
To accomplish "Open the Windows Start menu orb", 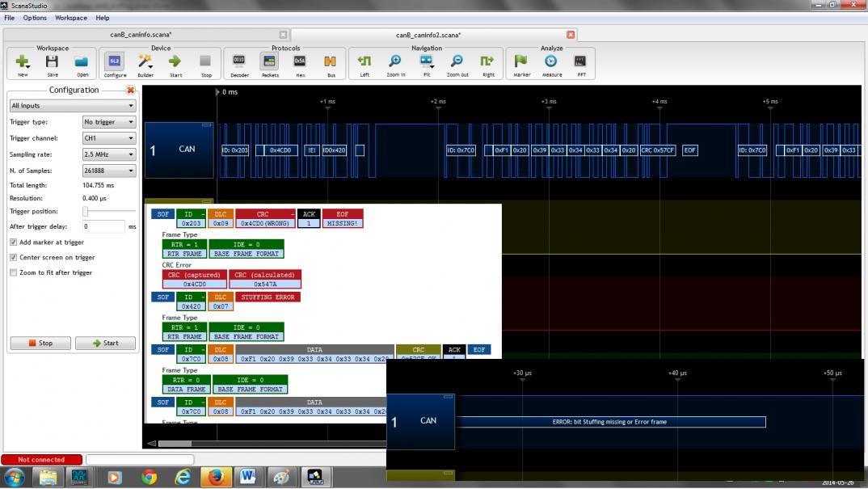I will (x=14, y=477).
